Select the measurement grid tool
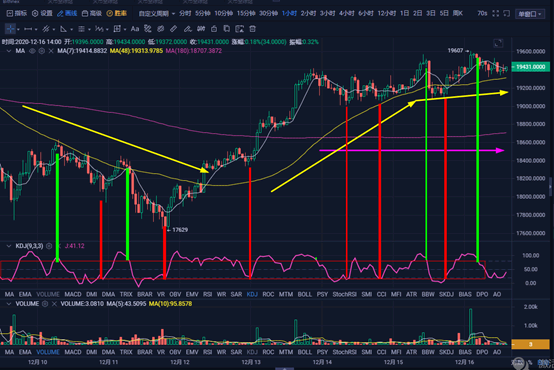This screenshot has width=554, height=370. click(x=117, y=29)
